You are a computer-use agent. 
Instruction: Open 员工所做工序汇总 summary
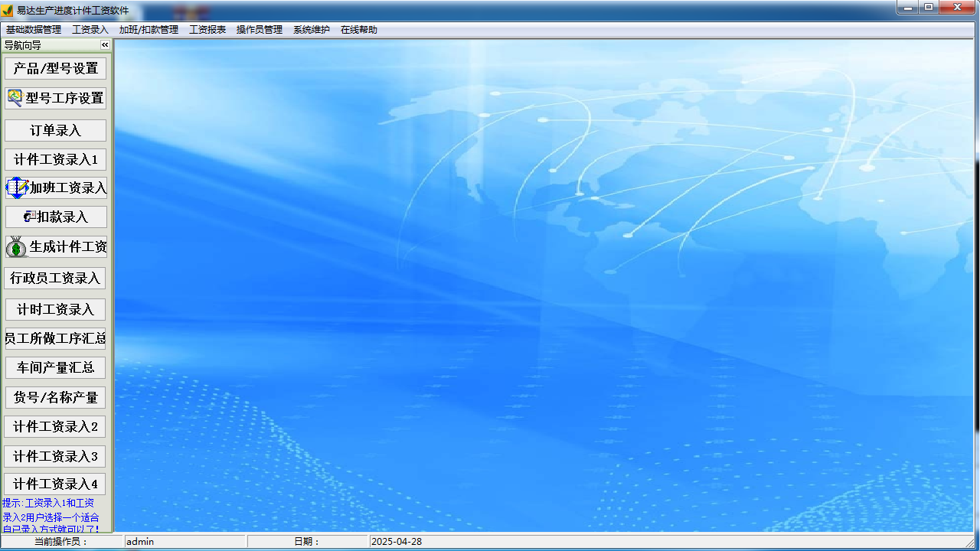pyautogui.click(x=56, y=338)
